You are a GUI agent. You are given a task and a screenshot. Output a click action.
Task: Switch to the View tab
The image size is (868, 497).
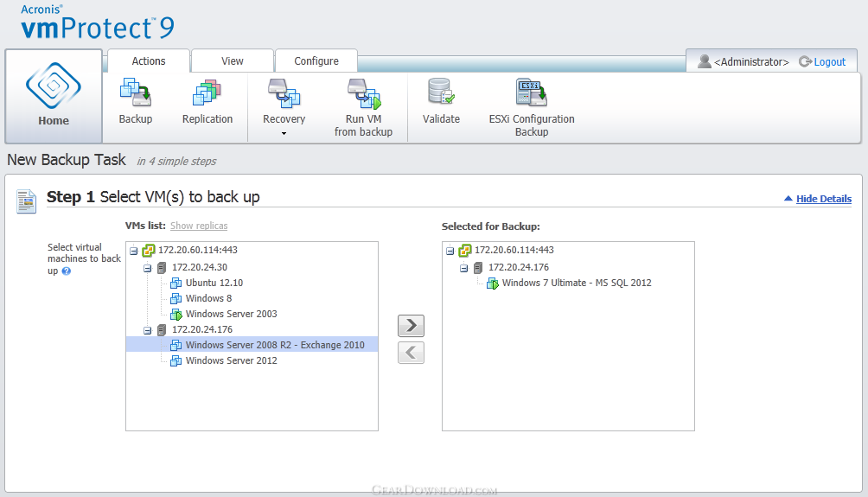(233, 61)
